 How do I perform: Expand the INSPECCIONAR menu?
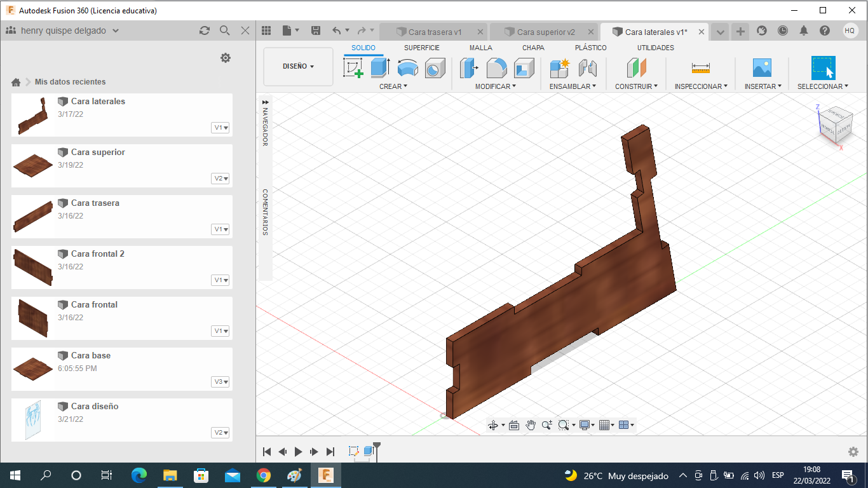point(701,86)
